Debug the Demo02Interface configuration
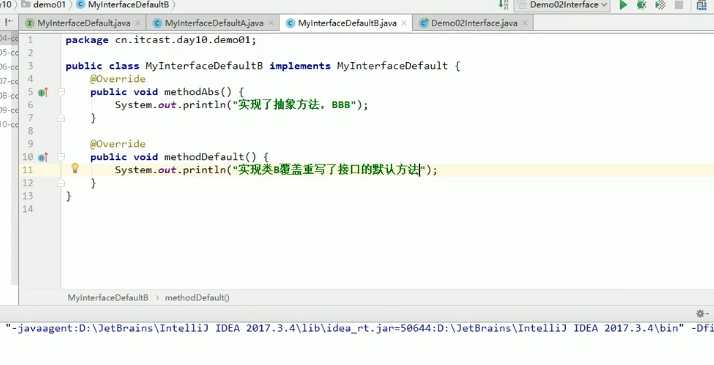This screenshot has width=714, height=365. pyautogui.click(x=642, y=5)
